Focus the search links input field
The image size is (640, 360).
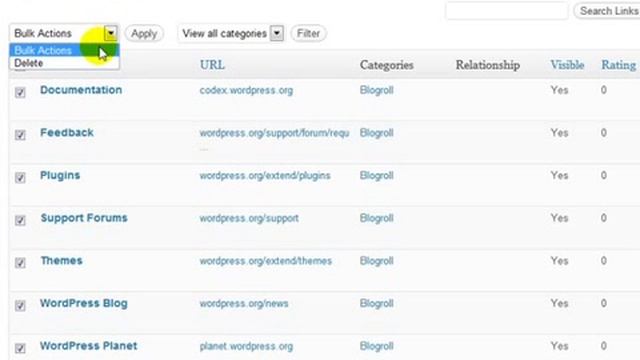point(507,11)
